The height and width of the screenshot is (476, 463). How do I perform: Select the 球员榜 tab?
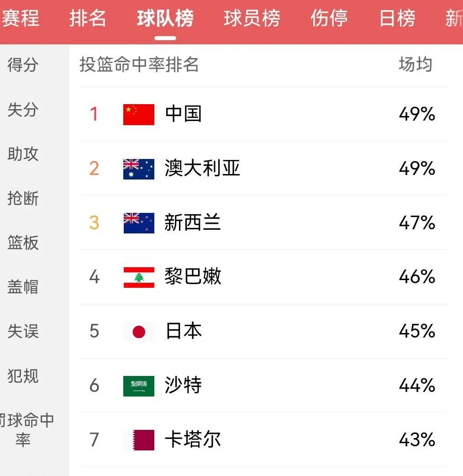[252, 19]
